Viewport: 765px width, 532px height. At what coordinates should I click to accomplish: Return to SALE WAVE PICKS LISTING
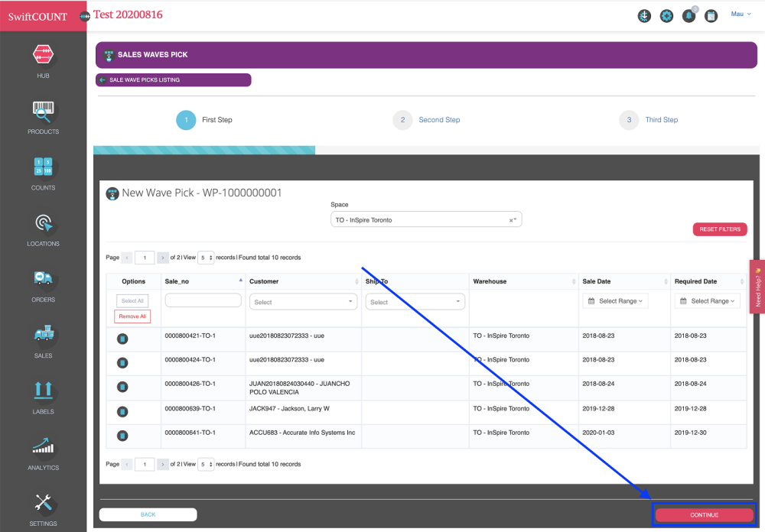(173, 80)
